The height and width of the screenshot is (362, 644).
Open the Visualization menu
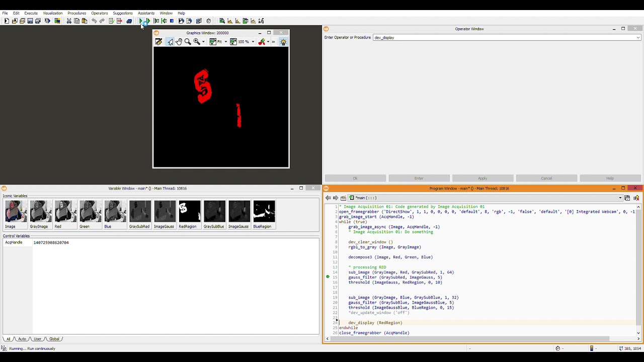click(52, 13)
